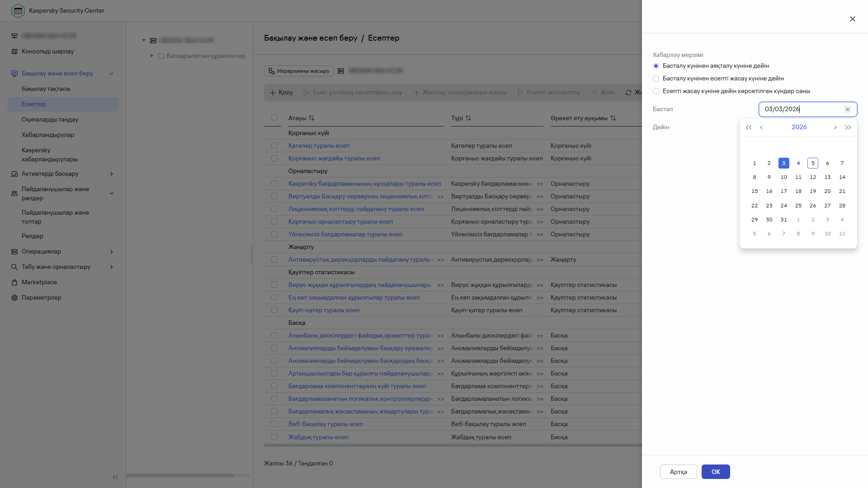Select 'Басталу күнінен есепті жасау күніне дейін' radio
The height and width of the screenshot is (488, 868).
tap(656, 79)
